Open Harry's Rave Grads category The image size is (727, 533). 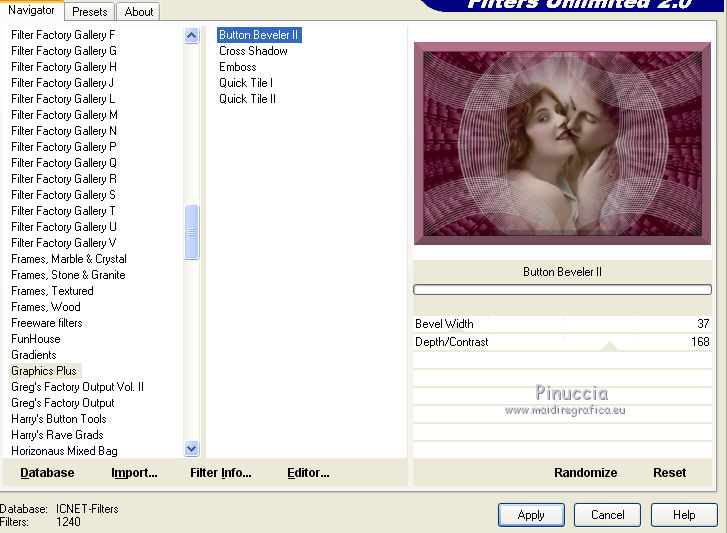point(57,435)
